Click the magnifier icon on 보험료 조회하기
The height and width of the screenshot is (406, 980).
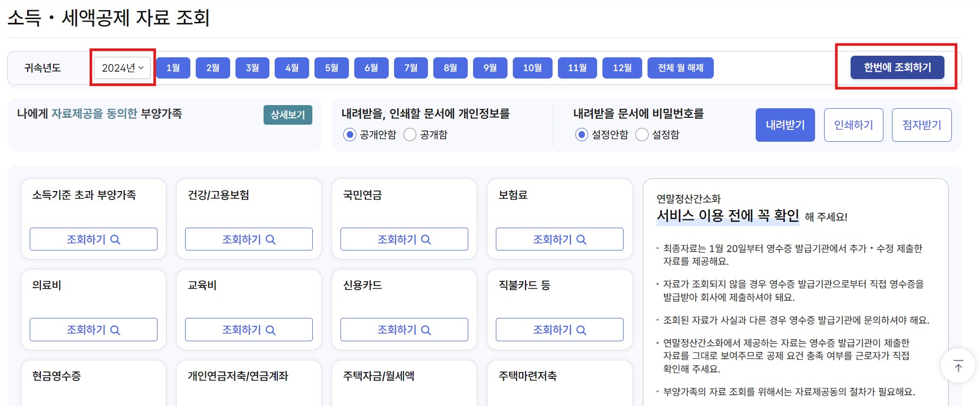(x=582, y=239)
